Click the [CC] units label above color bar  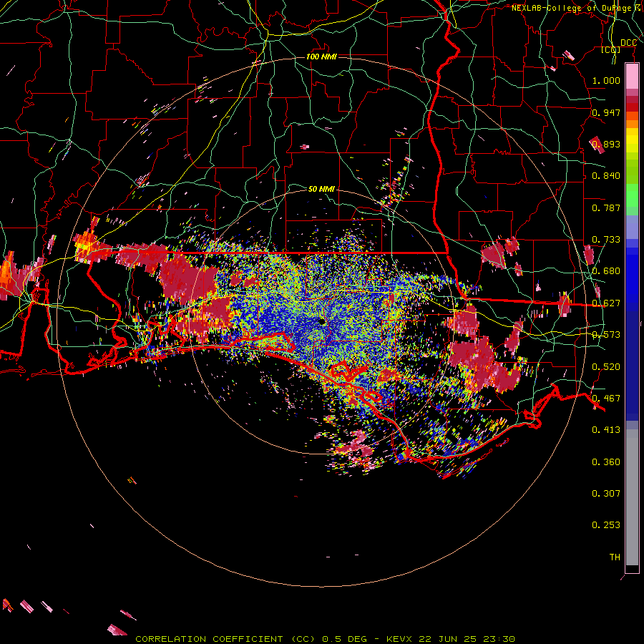click(610, 50)
